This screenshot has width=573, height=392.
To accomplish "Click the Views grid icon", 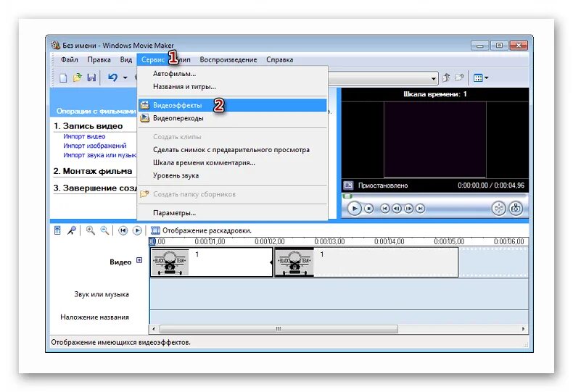I will click(478, 78).
